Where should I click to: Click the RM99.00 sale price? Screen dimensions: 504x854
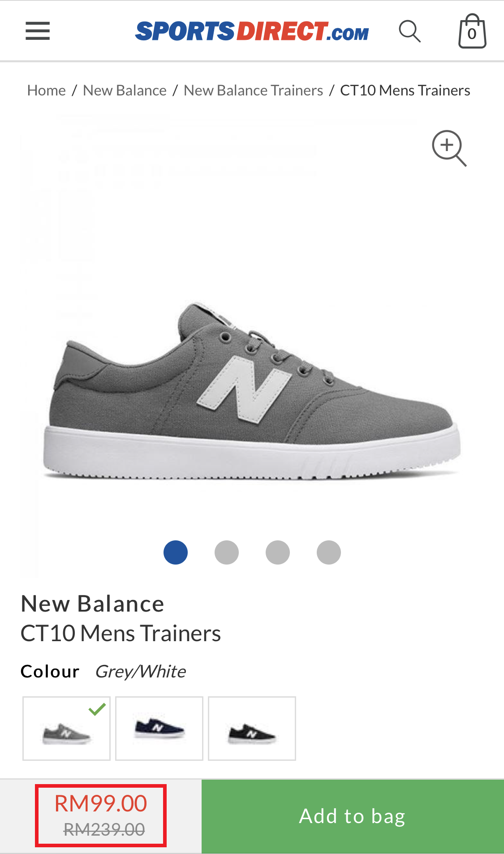pos(101,803)
